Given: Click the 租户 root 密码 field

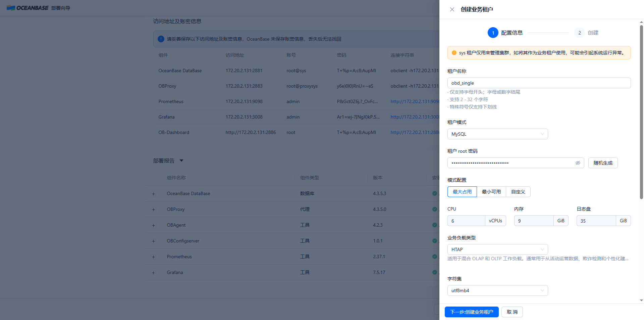Looking at the screenshot, I should (x=516, y=163).
